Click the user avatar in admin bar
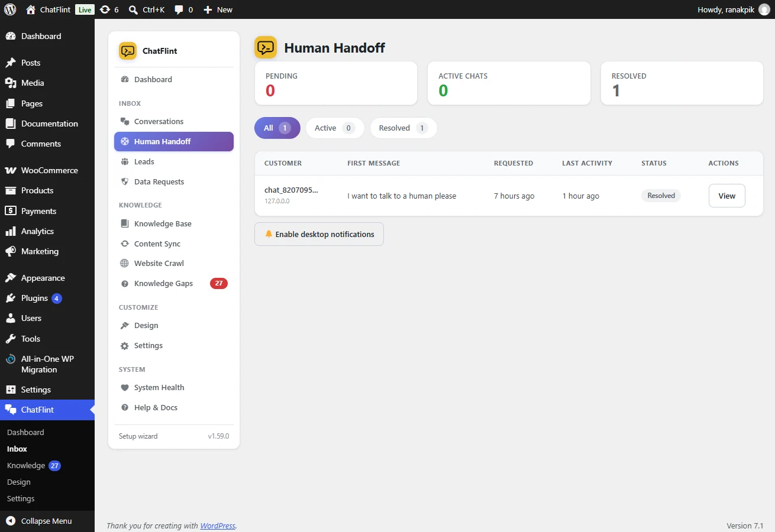The image size is (775, 532). coord(764,9)
